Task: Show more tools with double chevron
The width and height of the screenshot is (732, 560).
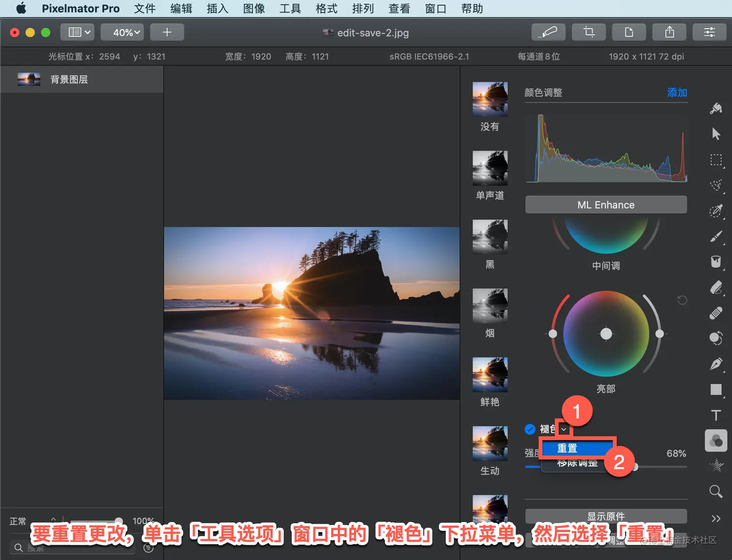Action: (716, 518)
